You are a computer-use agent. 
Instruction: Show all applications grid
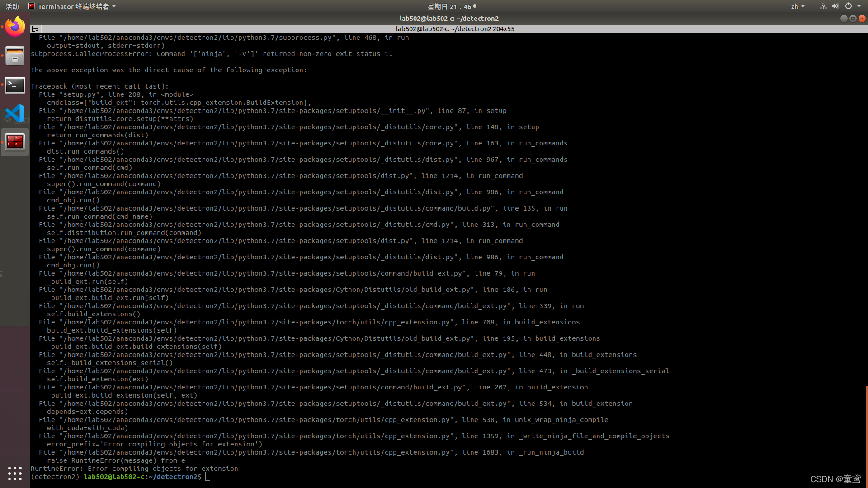(15, 473)
